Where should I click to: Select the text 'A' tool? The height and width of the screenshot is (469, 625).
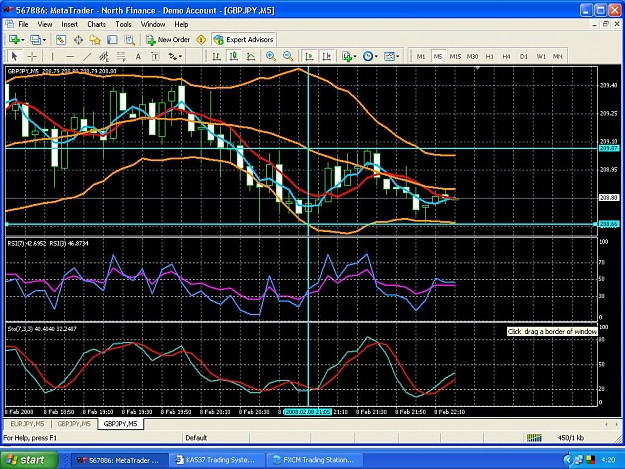[x=138, y=56]
